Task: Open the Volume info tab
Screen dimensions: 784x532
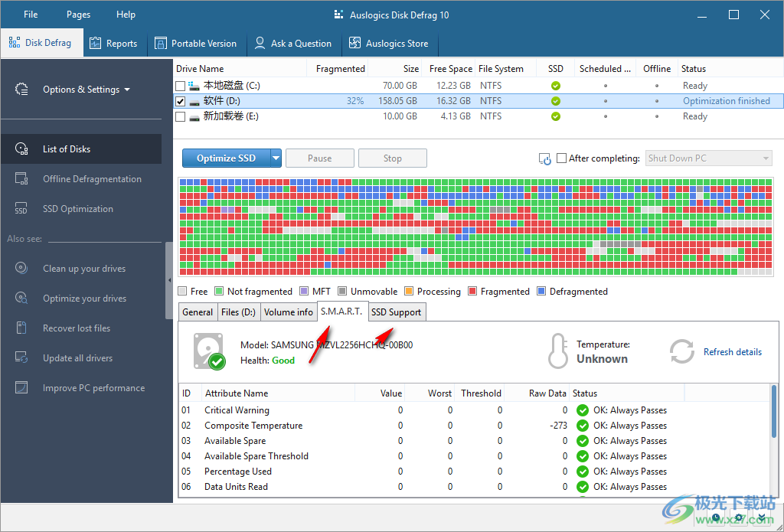Action: [x=289, y=312]
